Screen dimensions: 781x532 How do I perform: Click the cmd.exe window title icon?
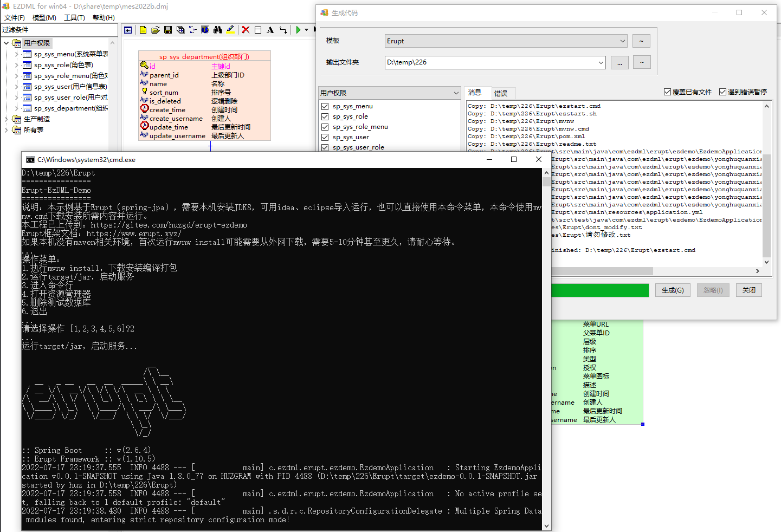coord(30,160)
